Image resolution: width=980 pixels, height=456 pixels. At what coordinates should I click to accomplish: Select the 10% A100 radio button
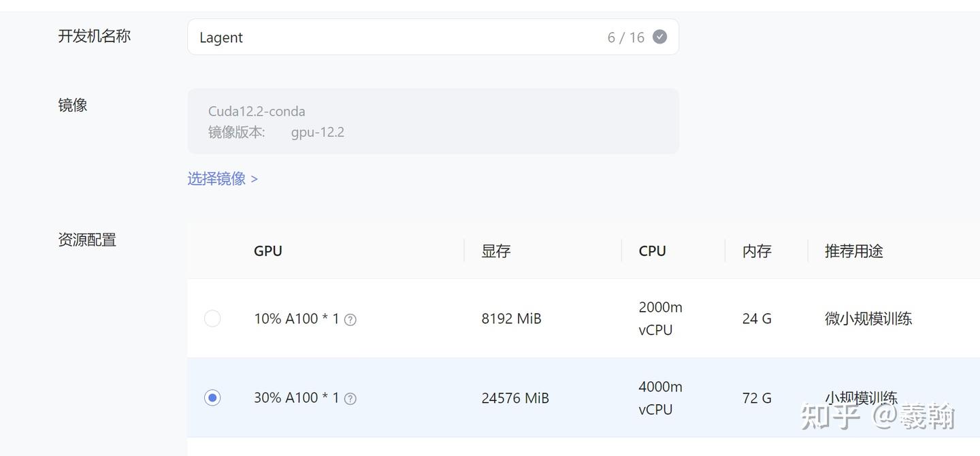tap(212, 319)
